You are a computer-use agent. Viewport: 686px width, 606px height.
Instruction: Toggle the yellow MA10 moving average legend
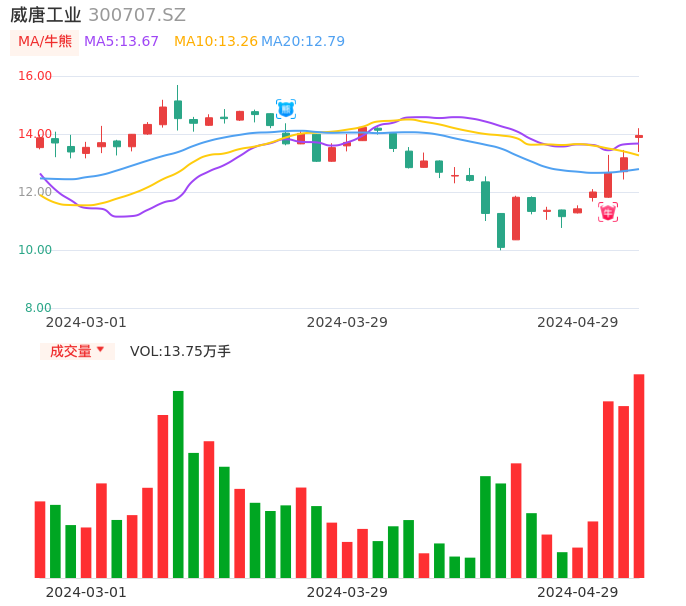[215, 42]
